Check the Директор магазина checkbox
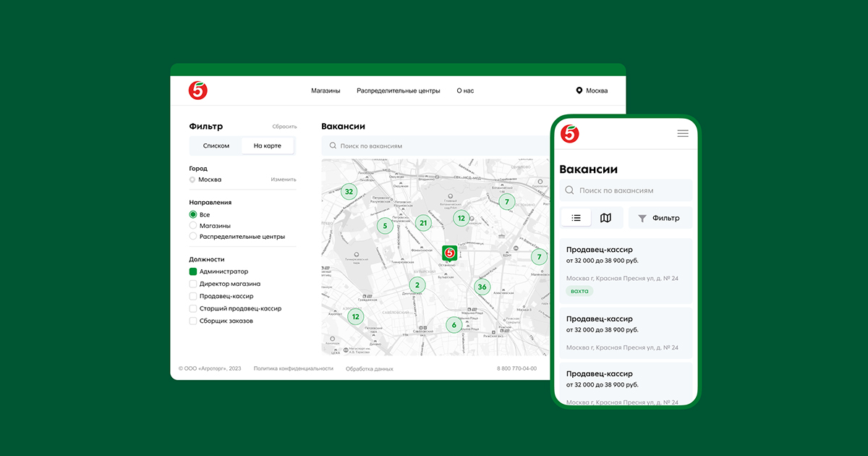The height and width of the screenshot is (456, 868). 193,284
